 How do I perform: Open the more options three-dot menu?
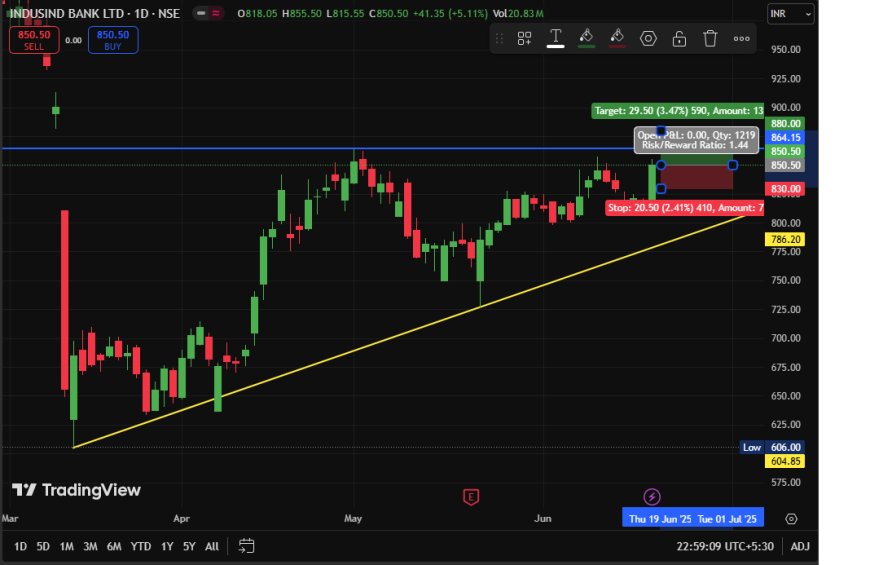741,38
